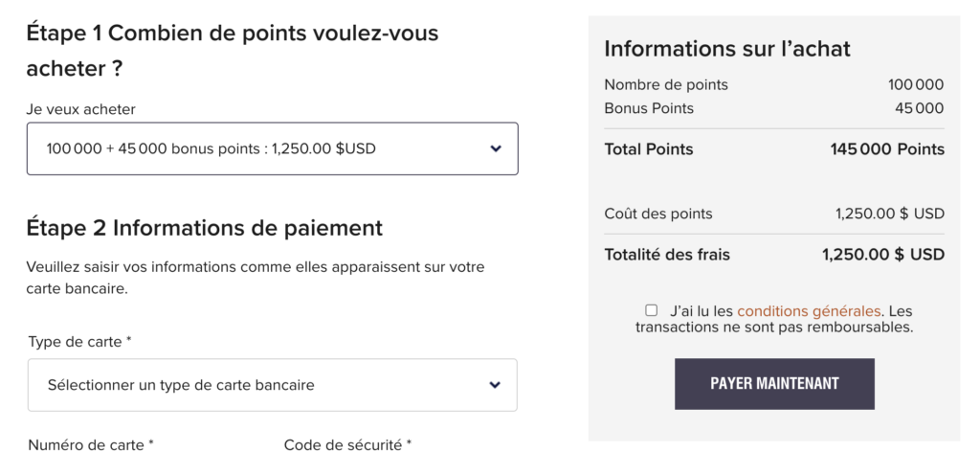This screenshot has width=980, height=452.
Task: Click the 'Bonus Points' row label
Action: pyautogui.click(x=649, y=108)
